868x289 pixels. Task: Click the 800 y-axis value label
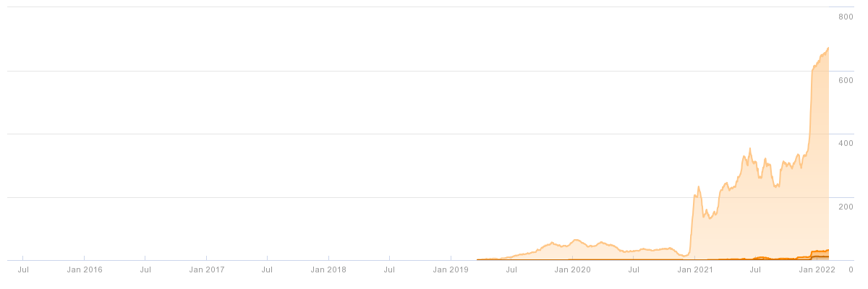pyautogui.click(x=846, y=17)
